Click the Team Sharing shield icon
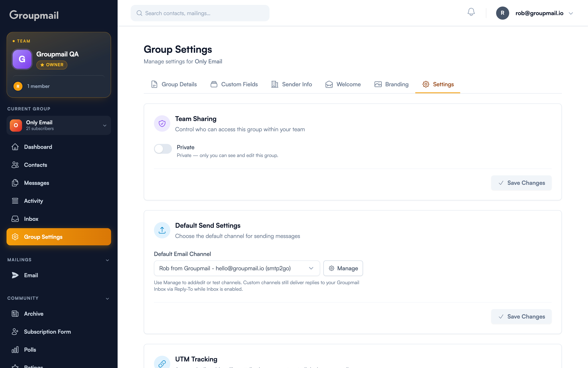The width and height of the screenshot is (588, 368). coord(162,123)
